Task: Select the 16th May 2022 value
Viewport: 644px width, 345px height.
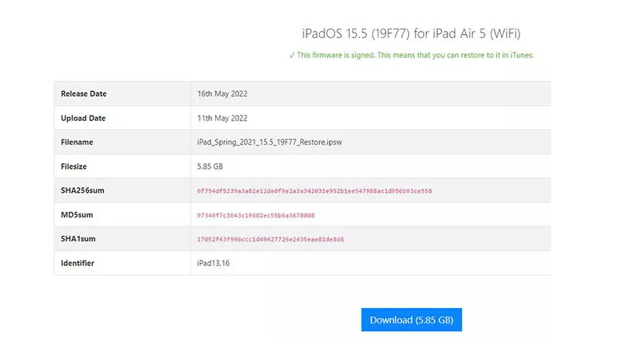Action: point(222,94)
